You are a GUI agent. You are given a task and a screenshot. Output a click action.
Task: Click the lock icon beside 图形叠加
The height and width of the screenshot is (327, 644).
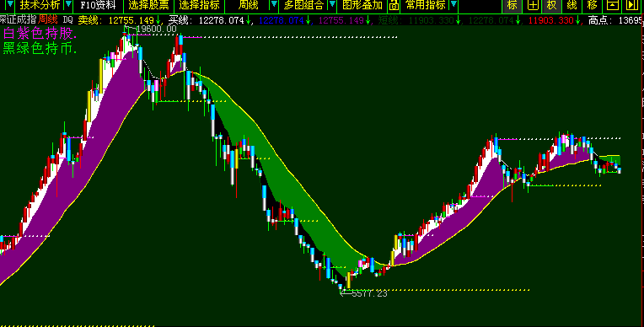394,6
